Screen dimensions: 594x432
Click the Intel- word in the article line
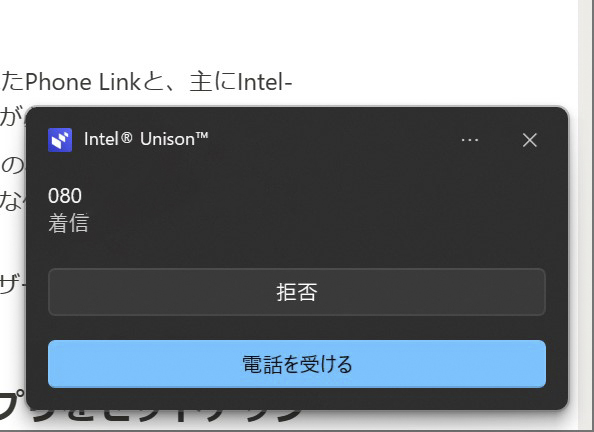pyautogui.click(x=264, y=82)
